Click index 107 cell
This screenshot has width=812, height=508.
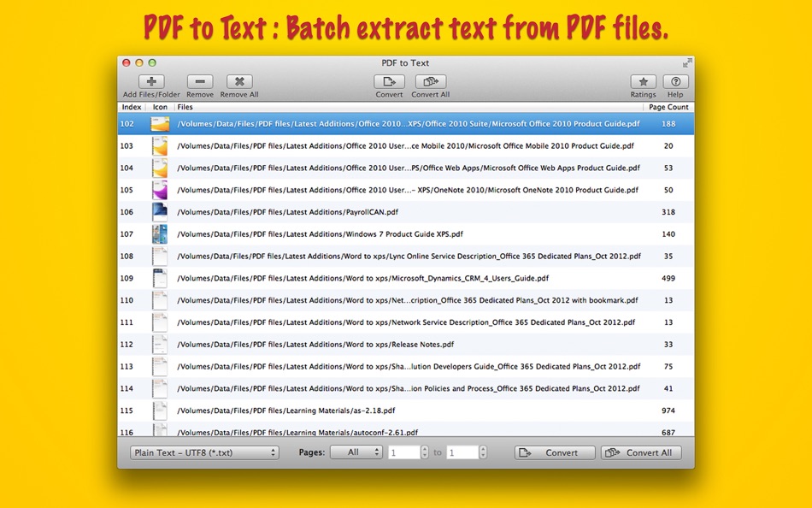coord(127,234)
